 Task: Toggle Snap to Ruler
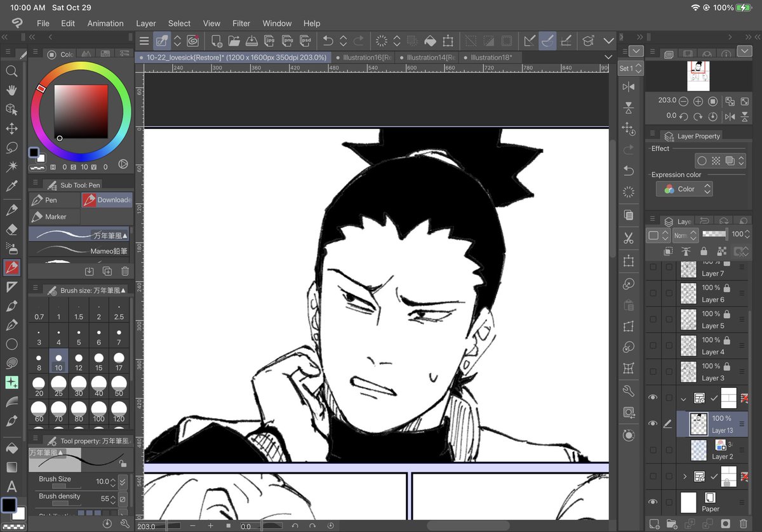tap(529, 41)
